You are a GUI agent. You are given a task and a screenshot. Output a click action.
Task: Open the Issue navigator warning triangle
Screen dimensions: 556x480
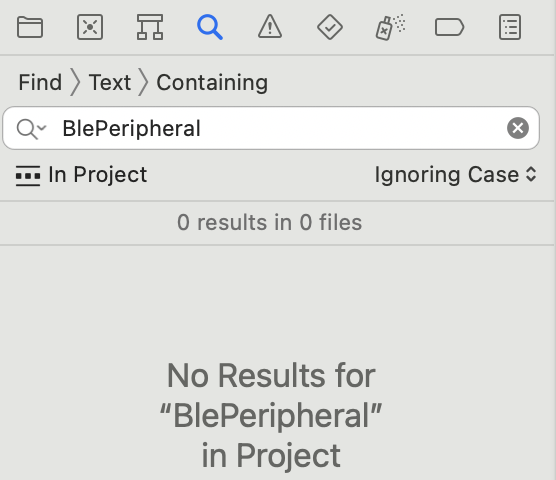[x=270, y=27]
